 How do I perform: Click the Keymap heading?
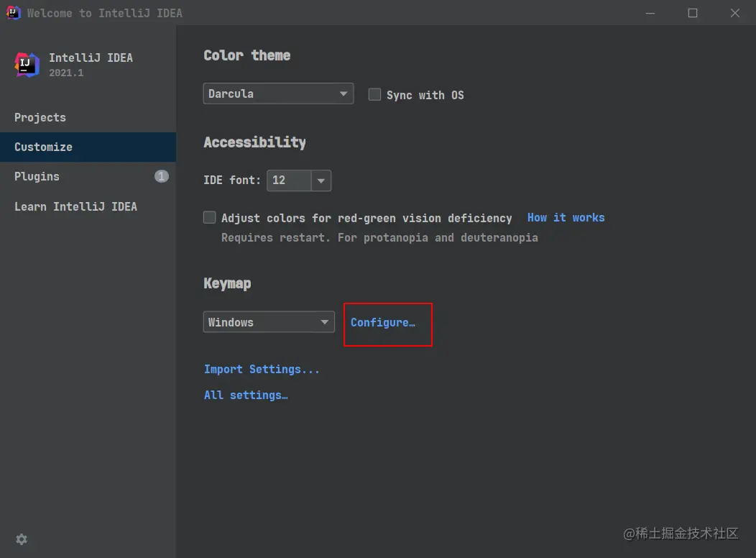pos(227,283)
